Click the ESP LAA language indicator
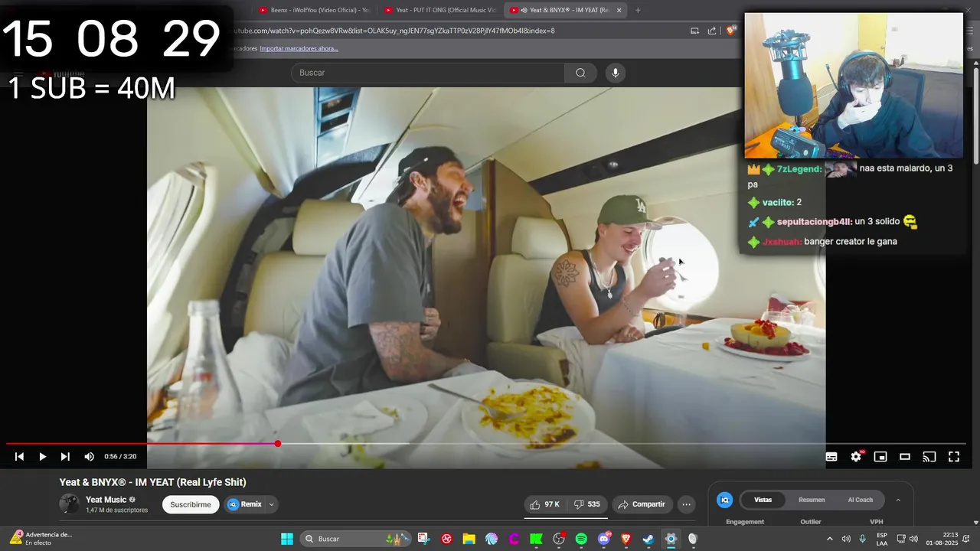 point(882,539)
